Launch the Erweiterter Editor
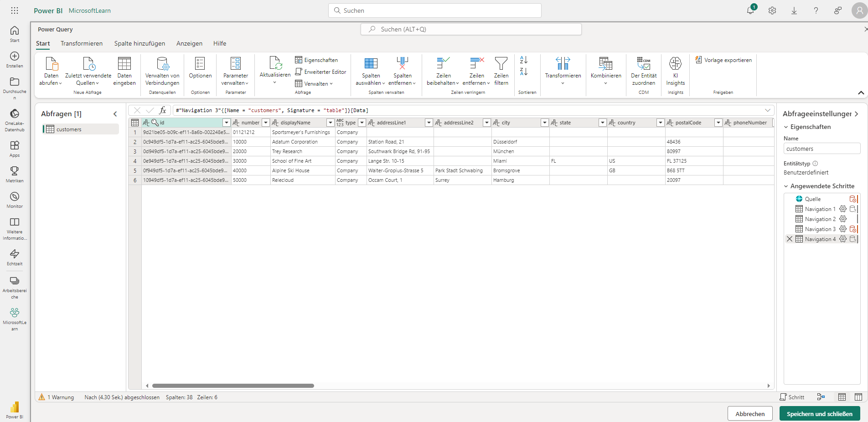Image resolution: width=868 pixels, height=422 pixels. [x=320, y=72]
